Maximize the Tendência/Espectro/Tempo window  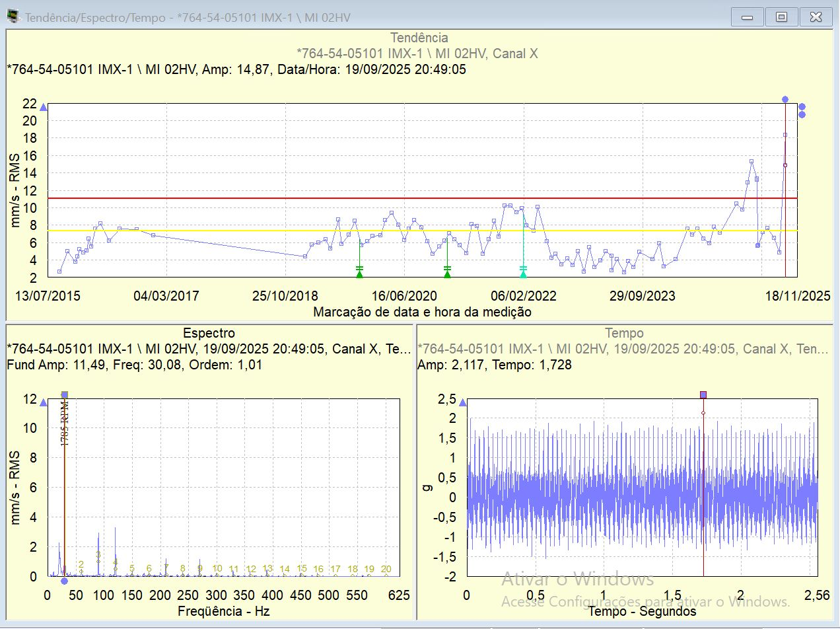point(782,17)
